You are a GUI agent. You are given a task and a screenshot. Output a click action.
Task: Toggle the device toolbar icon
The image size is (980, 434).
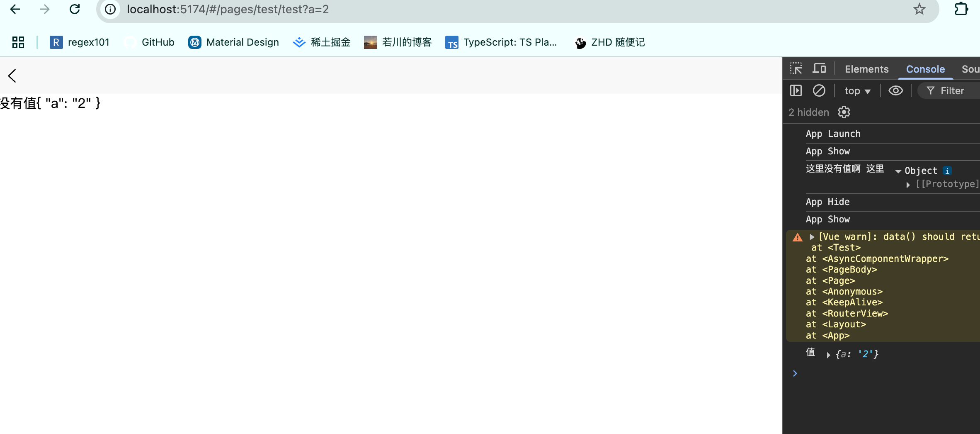[x=819, y=69]
